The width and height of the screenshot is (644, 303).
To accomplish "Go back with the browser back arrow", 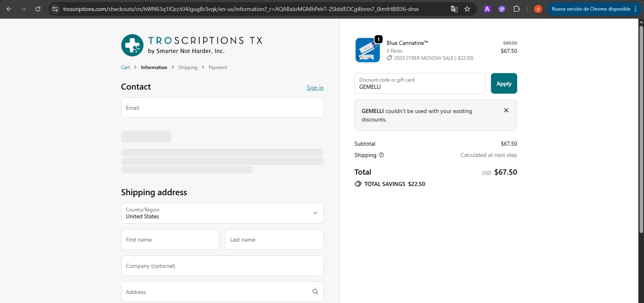I will tap(9, 9).
